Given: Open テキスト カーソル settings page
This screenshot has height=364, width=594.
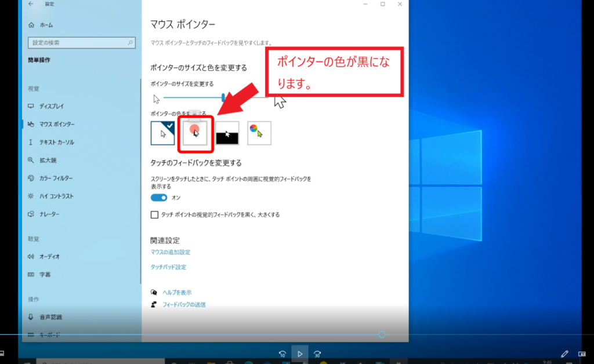Looking at the screenshot, I should pyautogui.click(x=56, y=143).
